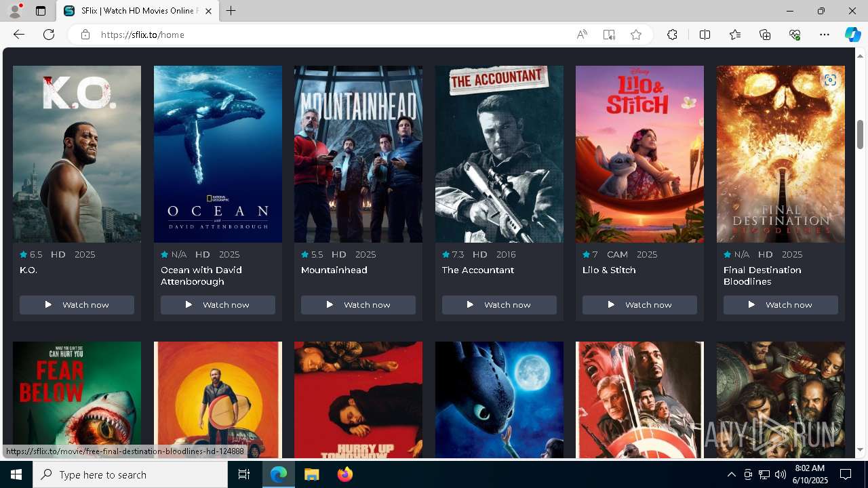Screen dimensions: 868x488
Task: Use visual search icon on Final Destination poster
Action: click(830, 80)
